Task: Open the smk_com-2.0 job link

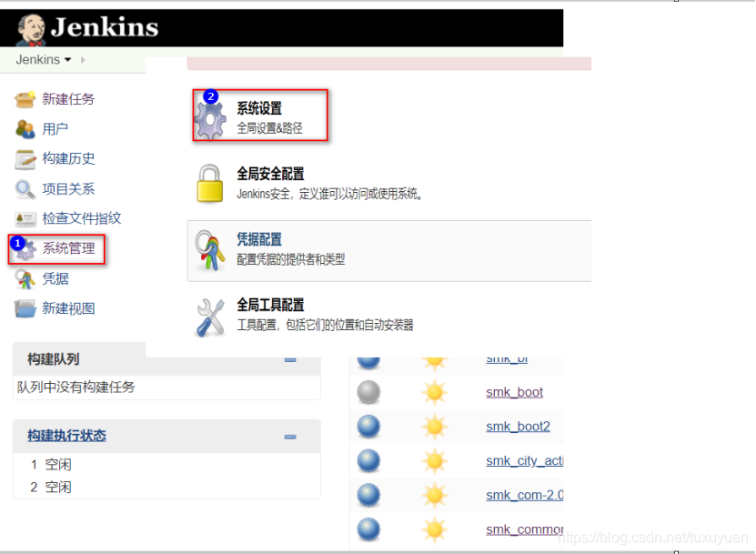Action: 525,495
